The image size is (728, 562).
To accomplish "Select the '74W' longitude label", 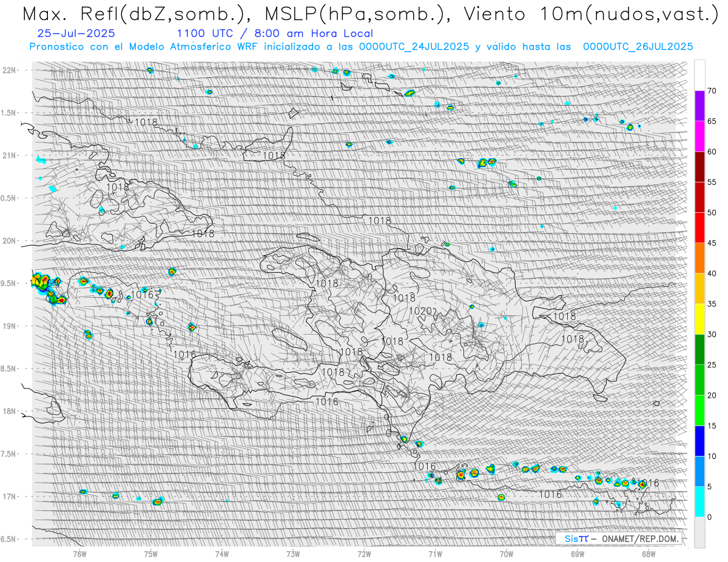I will pyautogui.click(x=222, y=554).
